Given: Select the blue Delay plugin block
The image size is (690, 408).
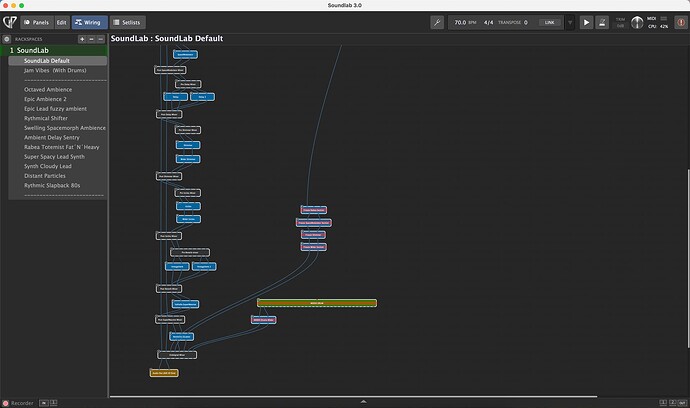Looking at the screenshot, I should point(176,97).
